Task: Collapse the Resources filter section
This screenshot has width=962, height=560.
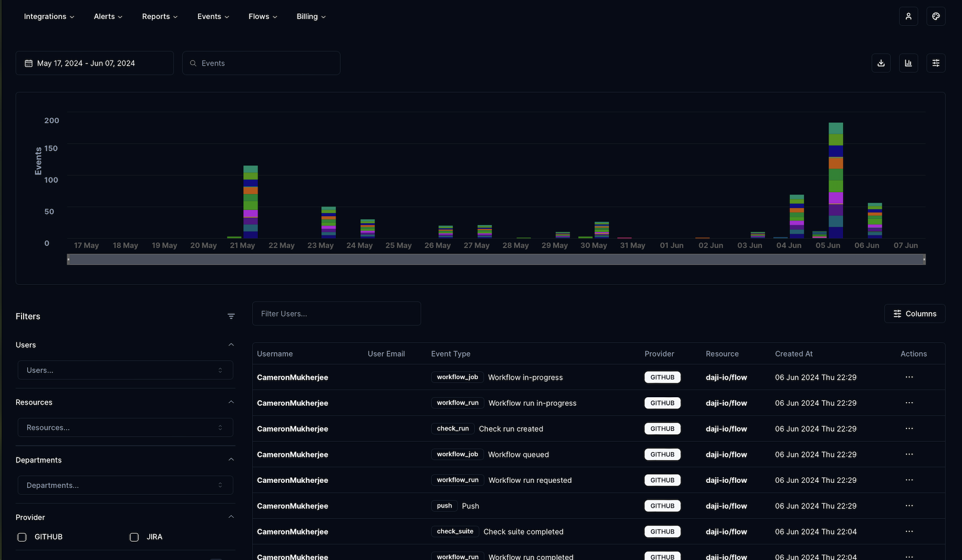Action: [x=231, y=402]
